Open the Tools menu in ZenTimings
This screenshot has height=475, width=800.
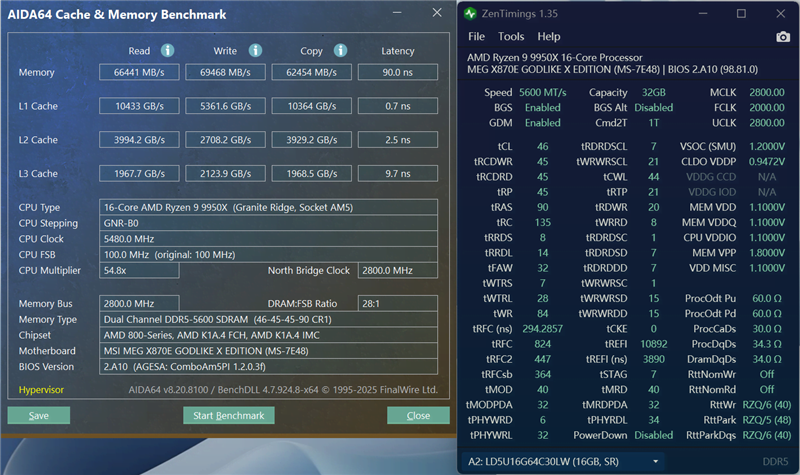511,37
